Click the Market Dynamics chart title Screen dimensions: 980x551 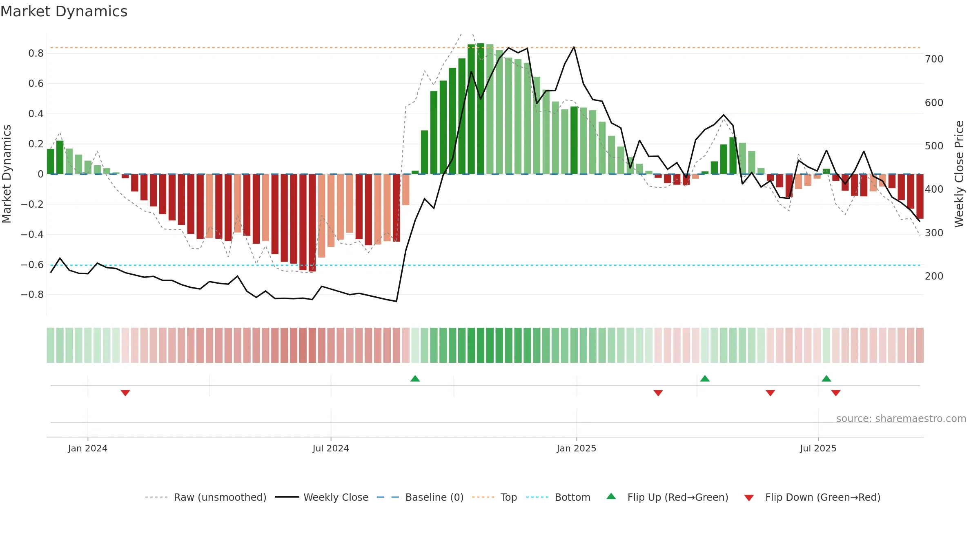pyautogui.click(x=64, y=11)
